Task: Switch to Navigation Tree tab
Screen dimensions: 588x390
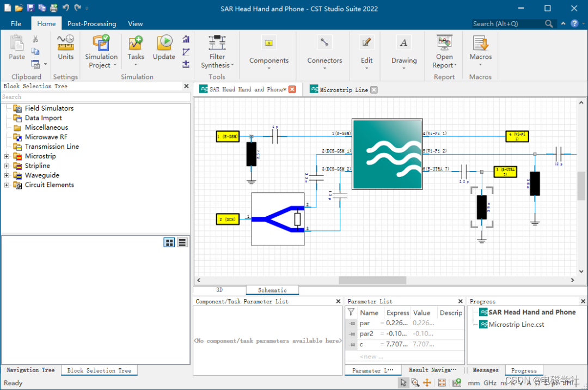Action: click(x=30, y=370)
